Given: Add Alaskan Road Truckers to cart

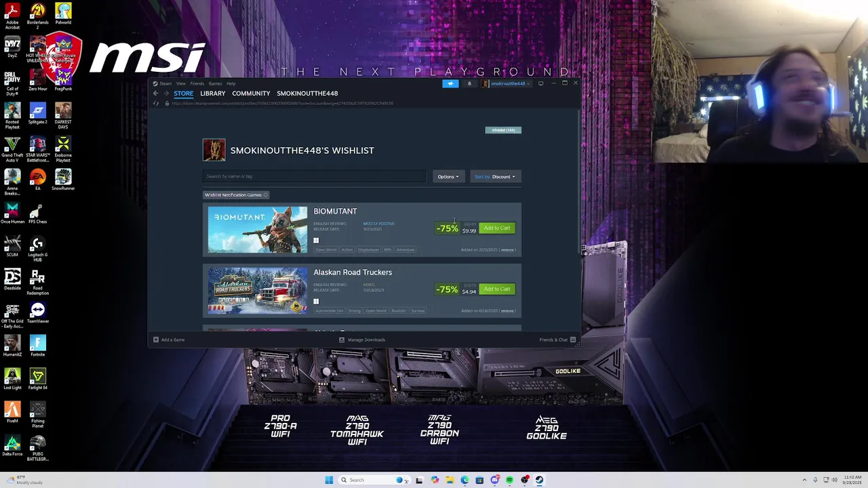Looking at the screenshot, I should point(497,289).
